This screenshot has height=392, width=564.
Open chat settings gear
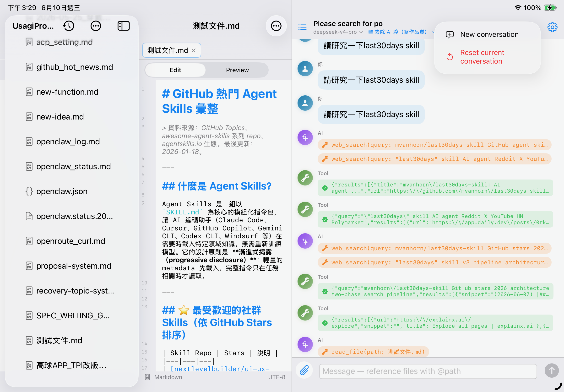pyautogui.click(x=552, y=27)
